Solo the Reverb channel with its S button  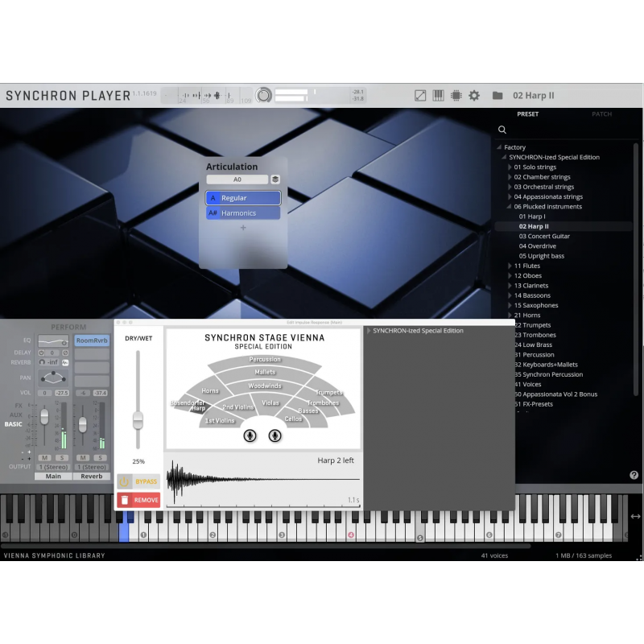click(100, 457)
